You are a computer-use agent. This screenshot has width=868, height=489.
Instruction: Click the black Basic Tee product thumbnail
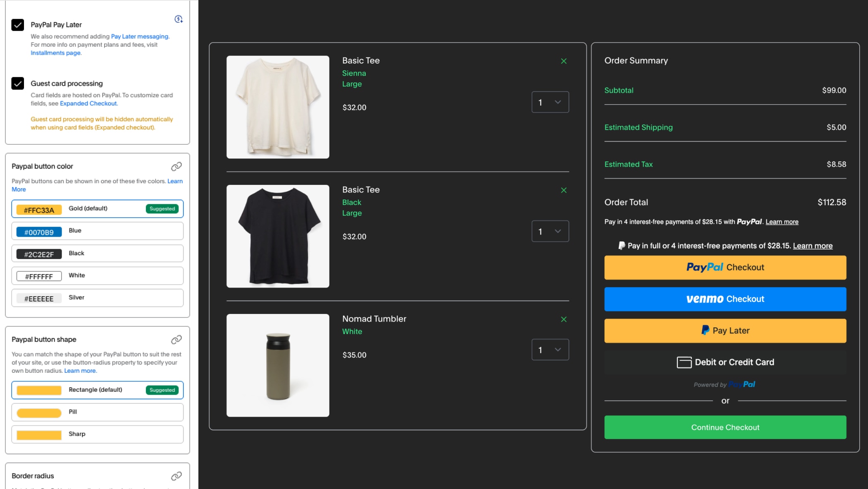(278, 236)
